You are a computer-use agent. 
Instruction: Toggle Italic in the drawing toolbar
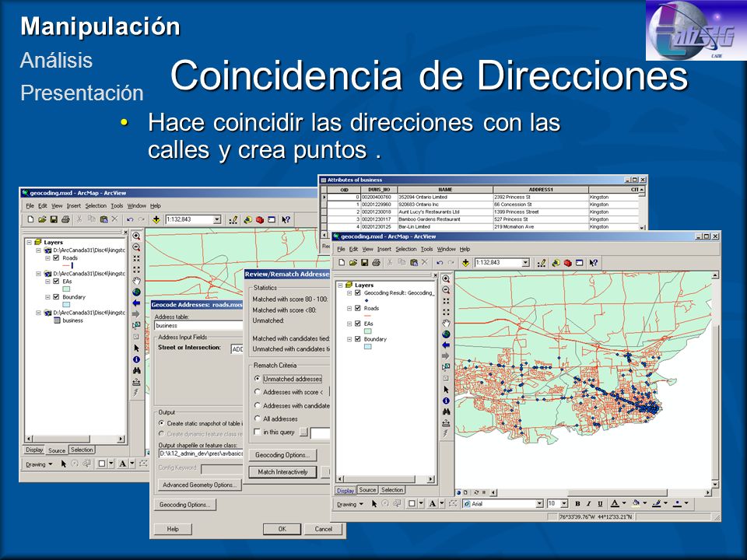589,504
